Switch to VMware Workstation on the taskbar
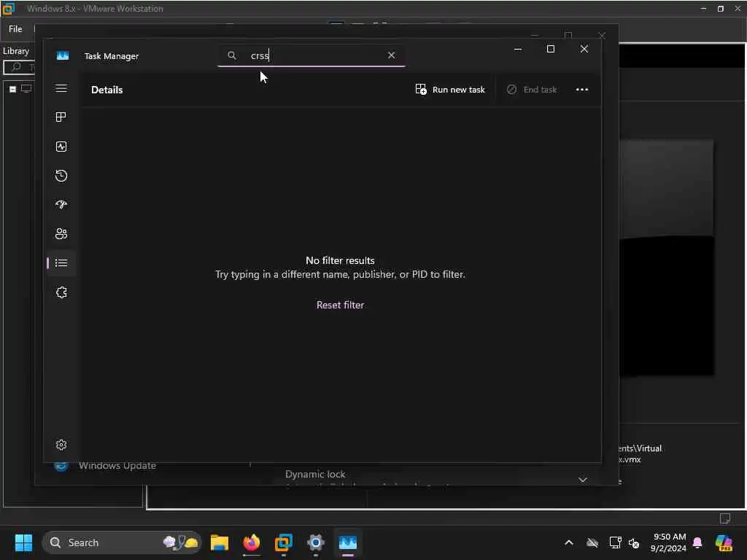This screenshot has width=747, height=560. click(284, 542)
